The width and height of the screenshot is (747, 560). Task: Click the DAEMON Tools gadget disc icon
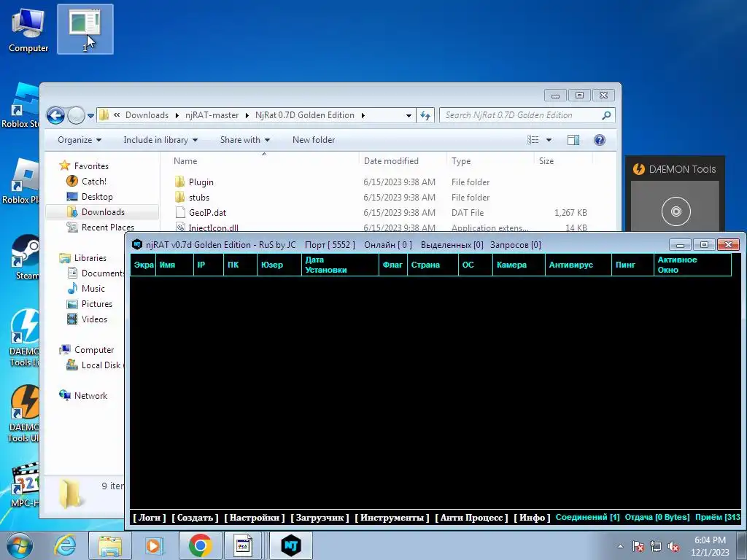pos(676,211)
